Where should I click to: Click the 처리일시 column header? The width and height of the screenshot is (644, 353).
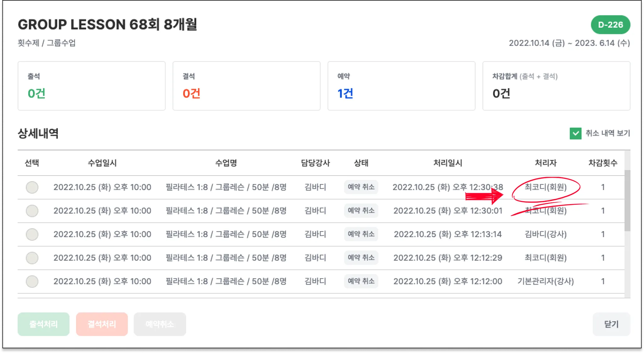click(448, 163)
